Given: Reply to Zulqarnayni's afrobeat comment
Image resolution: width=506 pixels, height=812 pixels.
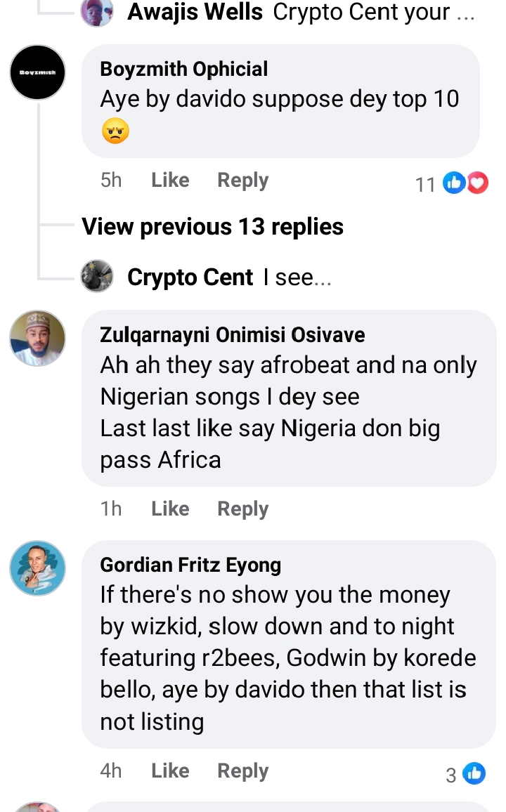Looking at the screenshot, I should [x=242, y=509].
